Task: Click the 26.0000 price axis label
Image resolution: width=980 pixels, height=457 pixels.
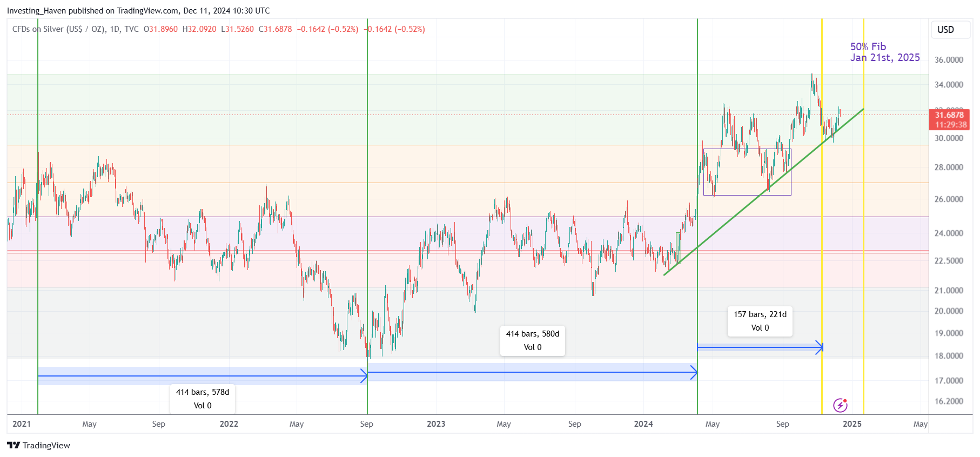Action: pyautogui.click(x=949, y=199)
